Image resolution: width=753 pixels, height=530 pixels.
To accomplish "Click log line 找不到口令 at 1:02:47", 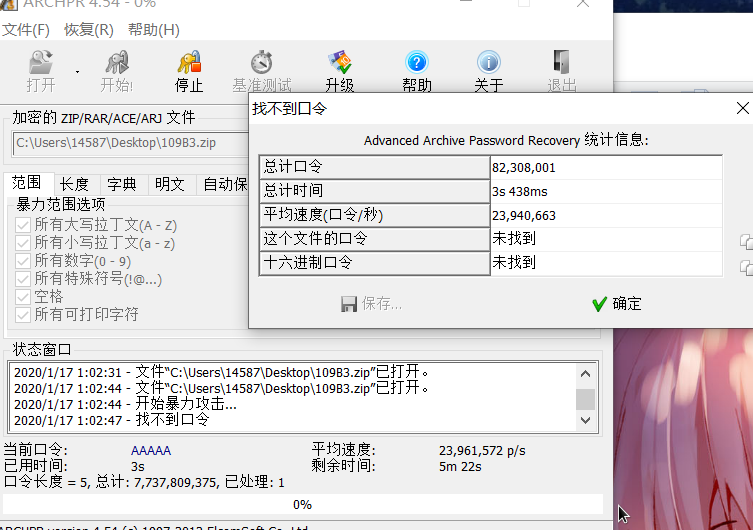I will click(111, 420).
